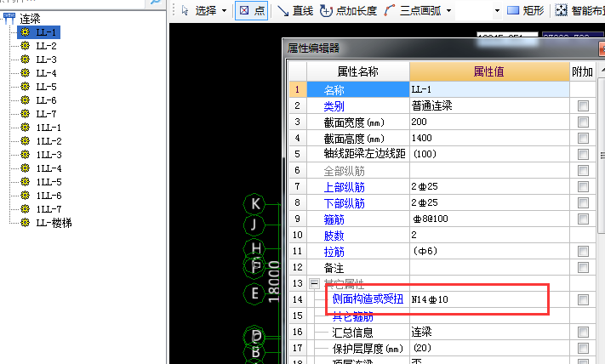This screenshot has height=364, width=605.
Task: Click axis bubble K in drawing
Action: (x=254, y=203)
